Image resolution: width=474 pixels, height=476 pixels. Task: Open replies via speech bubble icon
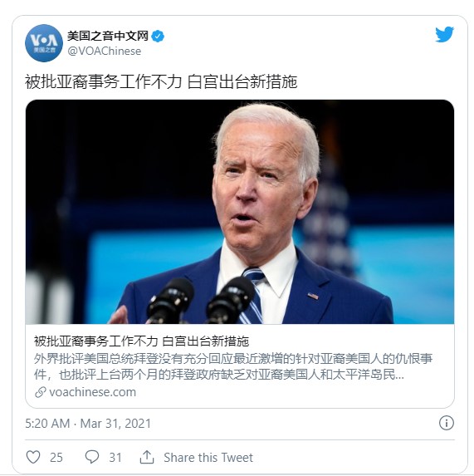[x=91, y=457]
